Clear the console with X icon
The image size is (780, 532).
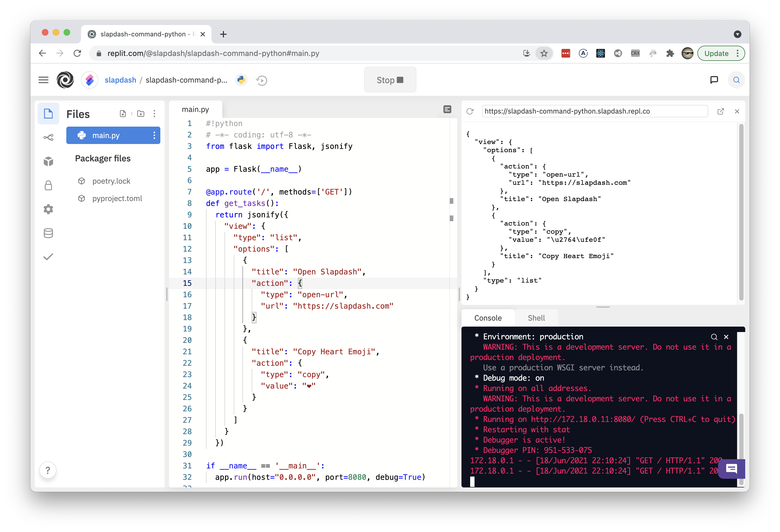tap(726, 337)
